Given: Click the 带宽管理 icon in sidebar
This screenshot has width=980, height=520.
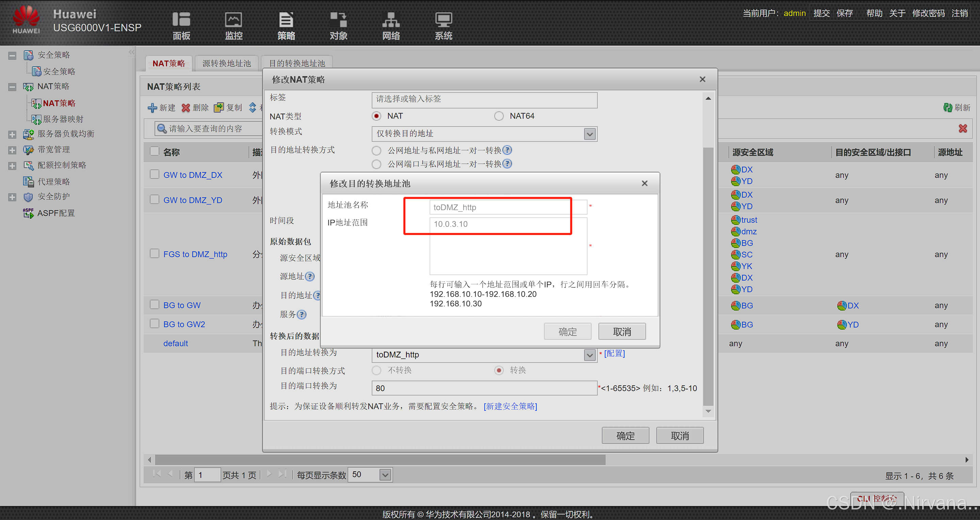Looking at the screenshot, I should pos(28,149).
